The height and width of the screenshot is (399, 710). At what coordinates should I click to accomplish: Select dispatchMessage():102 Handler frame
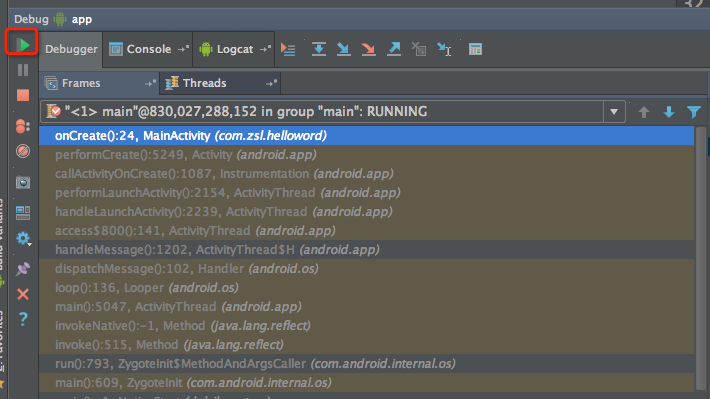(x=366, y=269)
